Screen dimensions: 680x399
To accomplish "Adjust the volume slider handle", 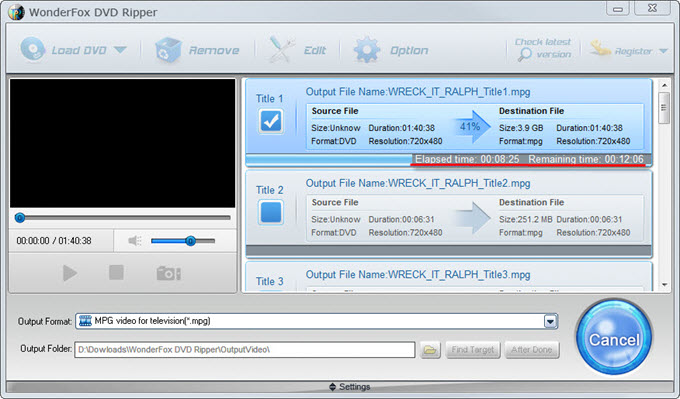I will coord(190,241).
